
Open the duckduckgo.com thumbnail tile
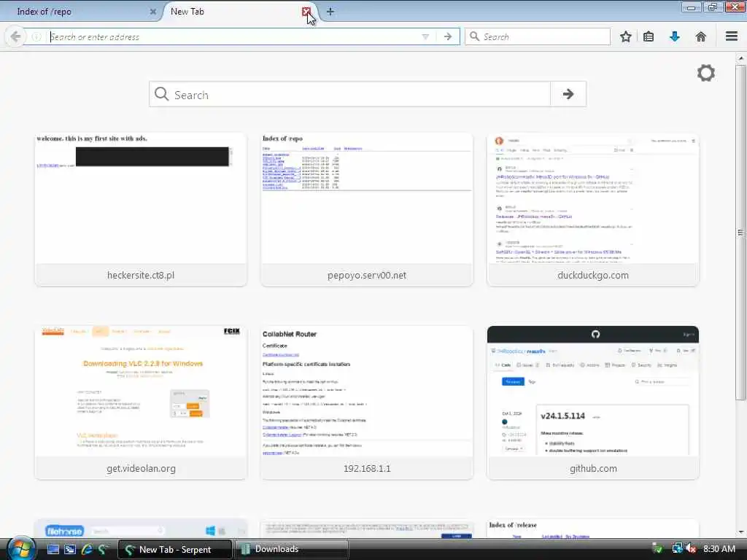tap(593, 209)
